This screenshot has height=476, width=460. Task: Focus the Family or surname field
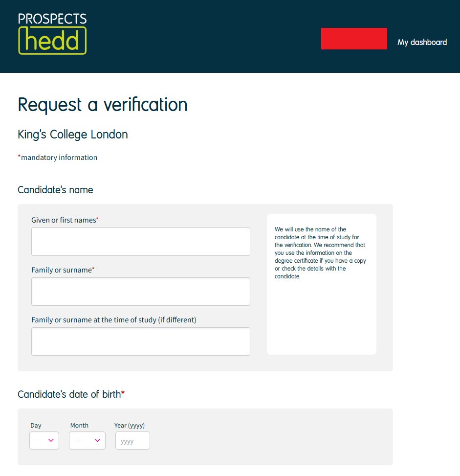point(141,292)
